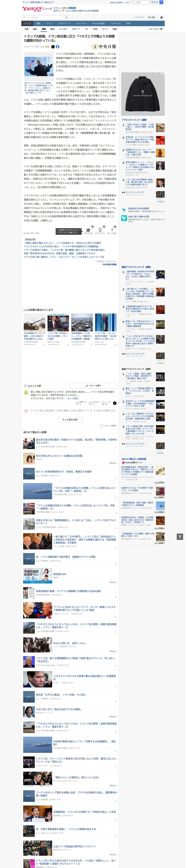The height and width of the screenshot is (868, 186).
Task: Share first comment via X icon
Action: [x=115, y=403]
